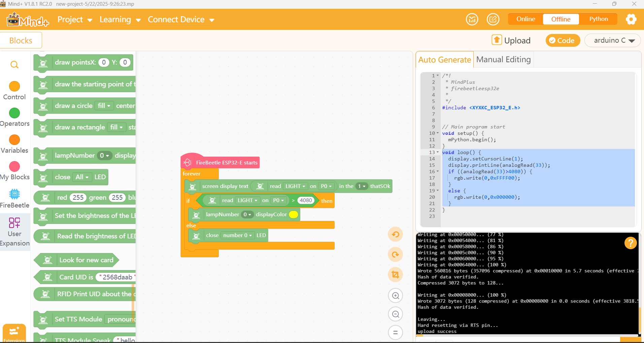Collapse code fold at line 10 setup

click(438, 133)
